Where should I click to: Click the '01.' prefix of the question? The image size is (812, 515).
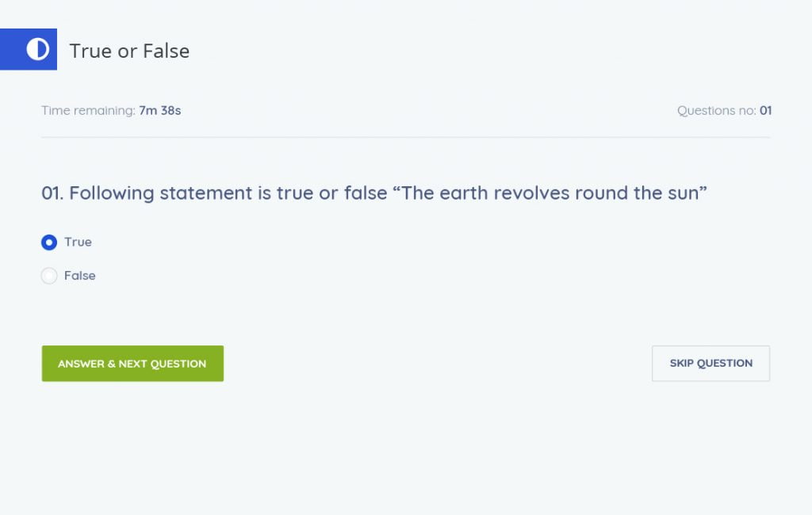tap(52, 193)
